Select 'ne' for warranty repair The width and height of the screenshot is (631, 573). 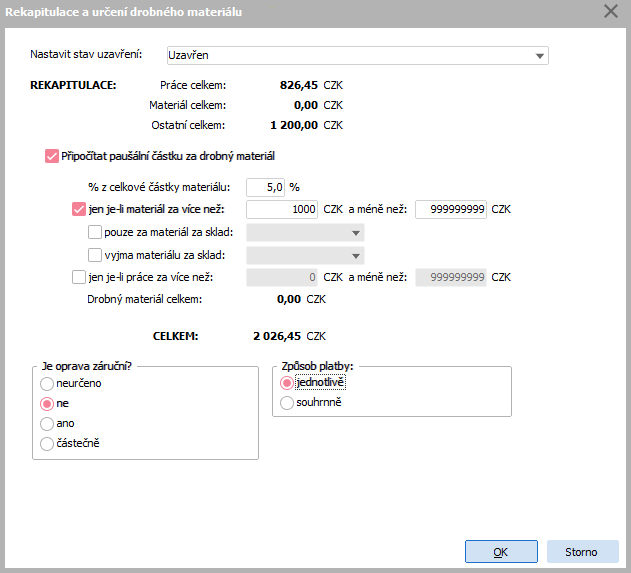(46, 403)
